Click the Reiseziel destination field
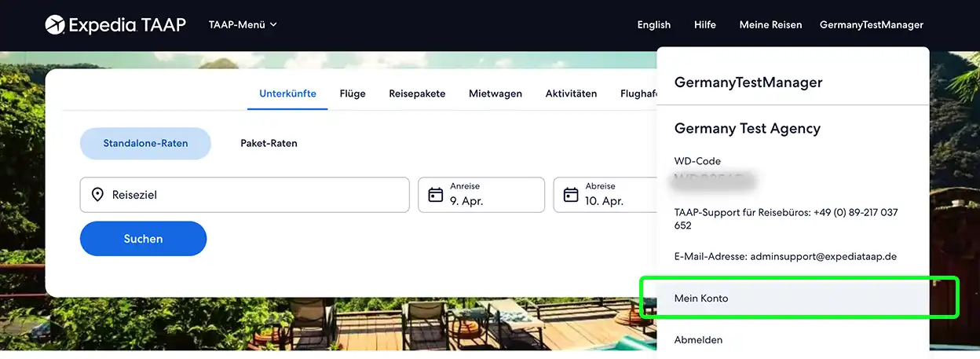980x359 pixels. click(245, 195)
